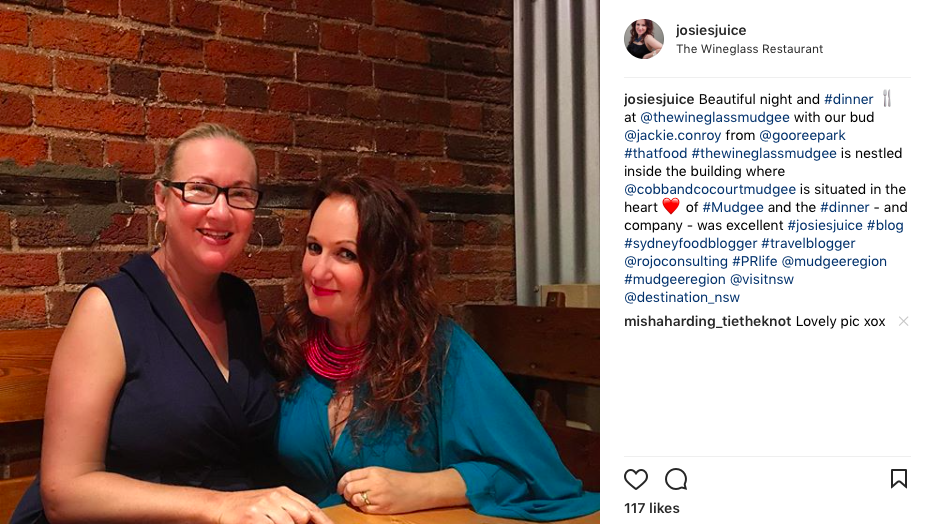Viewport: 934px width, 524px height.
Task: Visit the @gooreepark mention
Action: [x=802, y=135]
